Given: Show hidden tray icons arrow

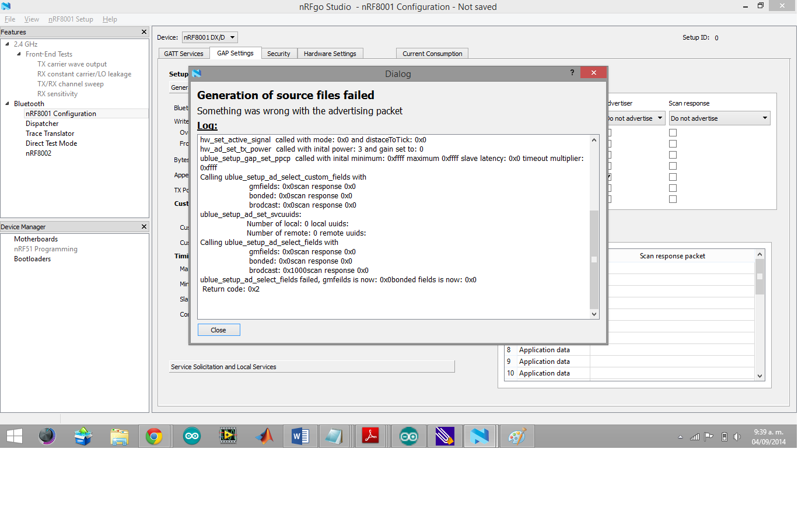Looking at the screenshot, I should [x=680, y=437].
